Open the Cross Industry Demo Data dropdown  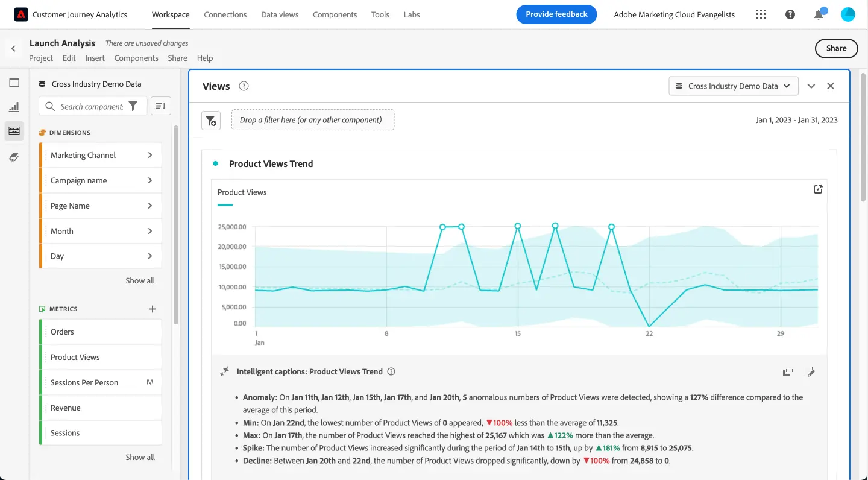[733, 86]
